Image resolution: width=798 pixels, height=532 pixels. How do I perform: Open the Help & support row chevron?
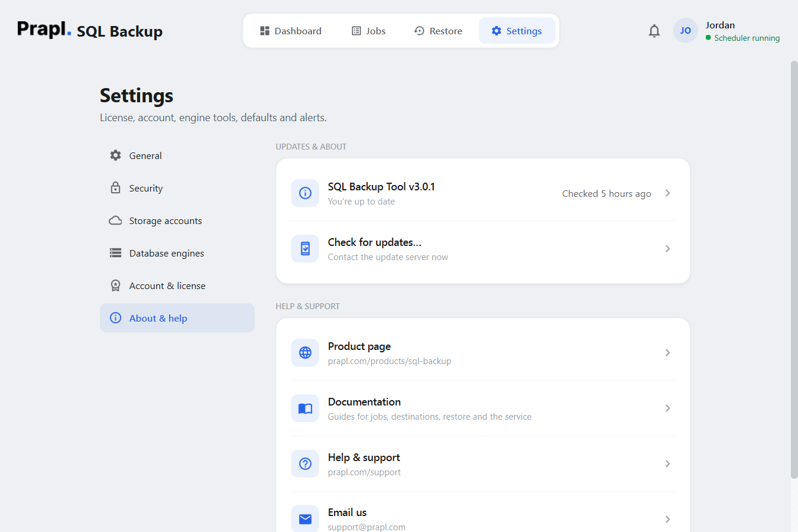pos(667,463)
